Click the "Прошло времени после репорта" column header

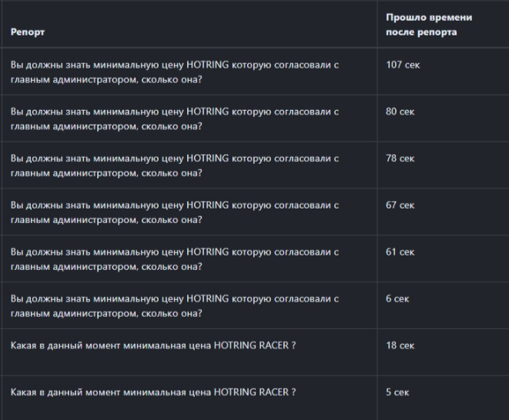428,24
